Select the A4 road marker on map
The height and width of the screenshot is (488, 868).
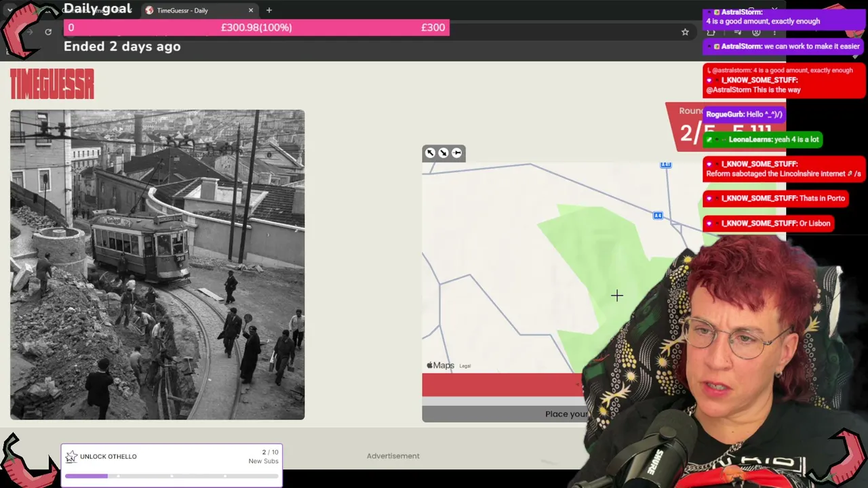pyautogui.click(x=658, y=216)
